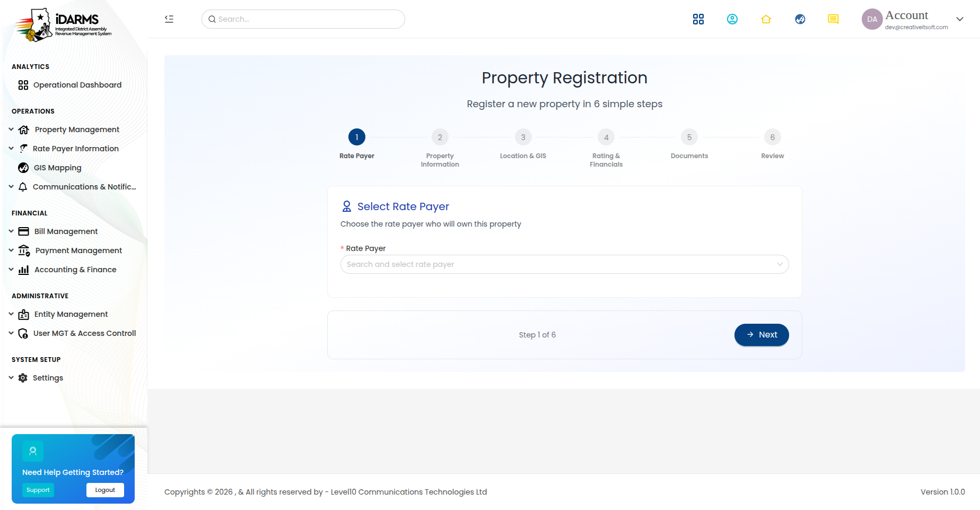Click the Bill Management card icon
The height and width of the screenshot is (510, 980).
click(x=24, y=231)
